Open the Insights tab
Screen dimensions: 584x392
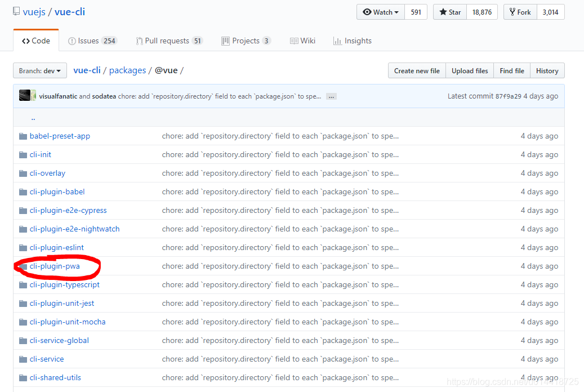pyautogui.click(x=353, y=41)
